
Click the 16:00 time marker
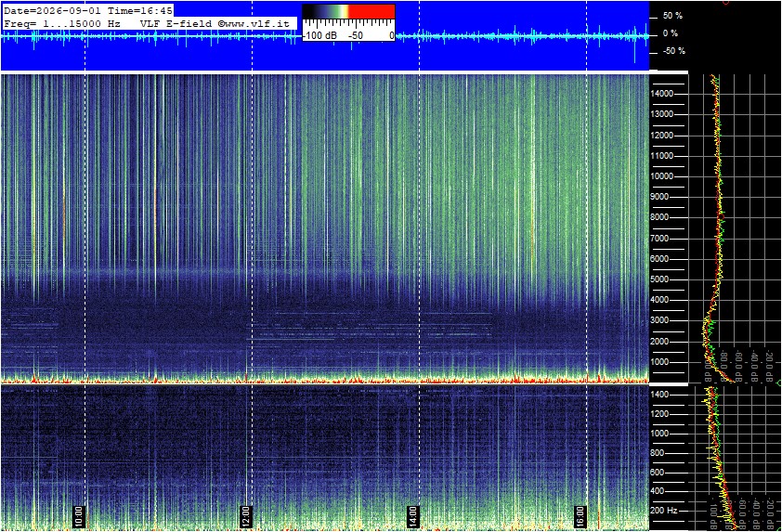(x=580, y=516)
